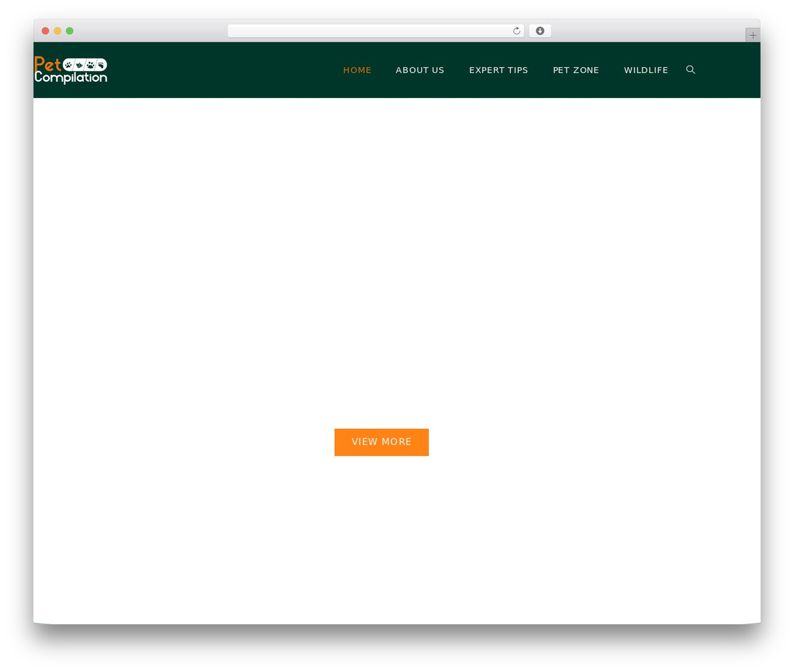Open the About Us page
The height and width of the screenshot is (672, 794).
pyautogui.click(x=420, y=70)
